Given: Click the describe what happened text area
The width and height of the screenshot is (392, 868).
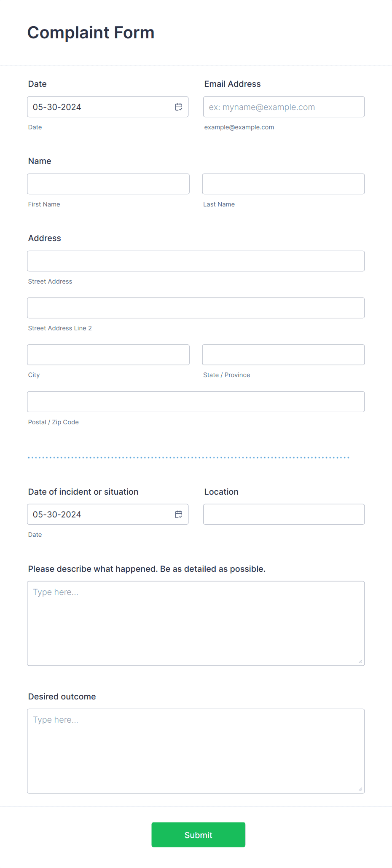Looking at the screenshot, I should point(196,624).
